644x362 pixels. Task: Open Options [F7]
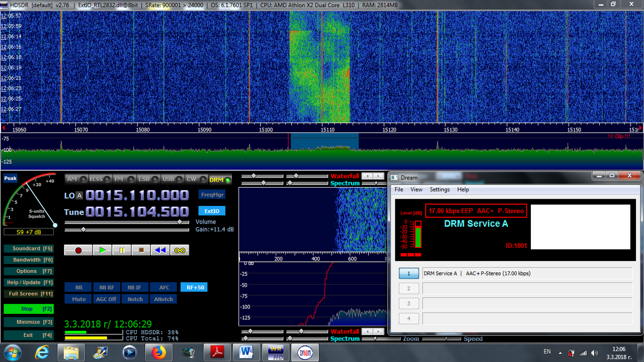[x=29, y=271]
